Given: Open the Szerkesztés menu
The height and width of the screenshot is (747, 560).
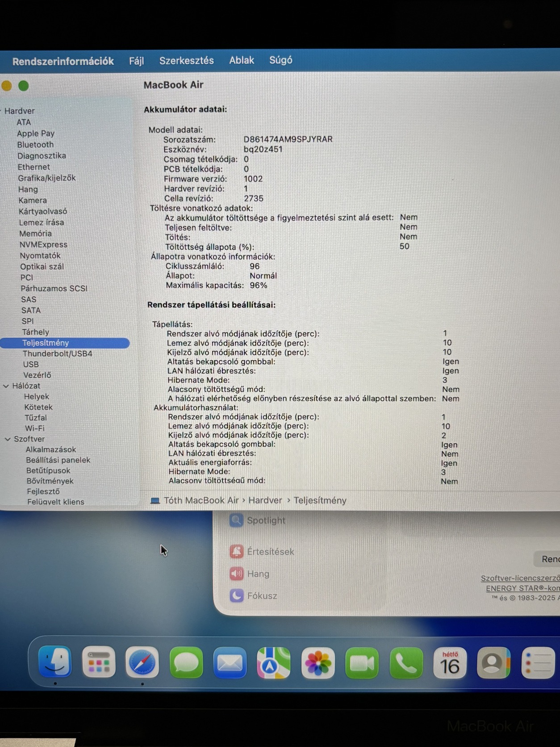Looking at the screenshot, I should tap(187, 60).
